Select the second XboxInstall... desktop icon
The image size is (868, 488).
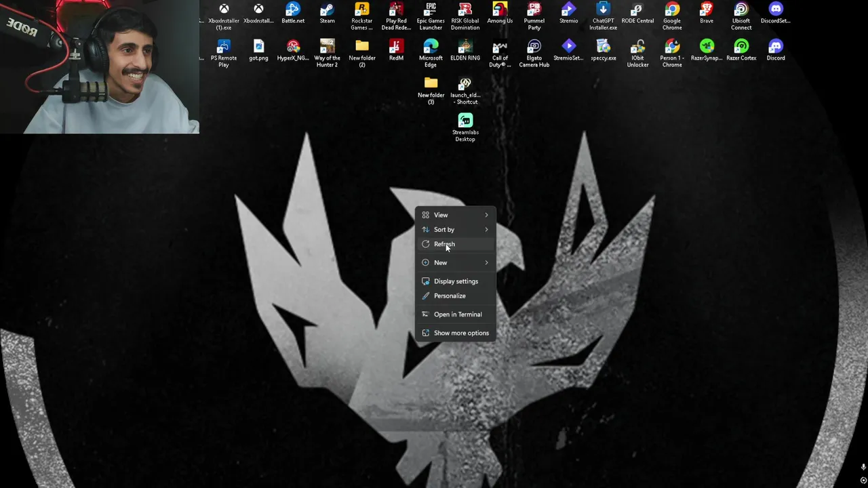(258, 13)
